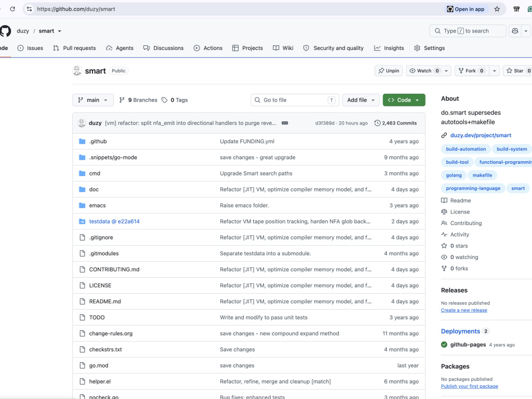532x399 pixels.
Task: Open the duzy owner link in breadcrumb
Action: point(23,31)
